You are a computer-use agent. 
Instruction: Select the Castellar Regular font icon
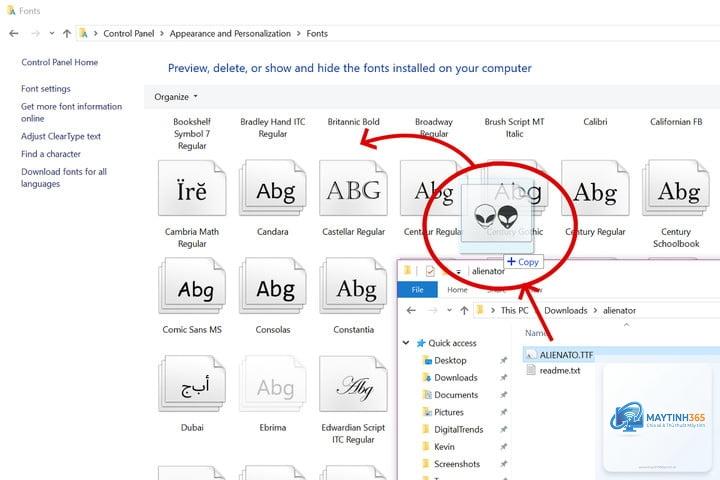click(x=354, y=188)
